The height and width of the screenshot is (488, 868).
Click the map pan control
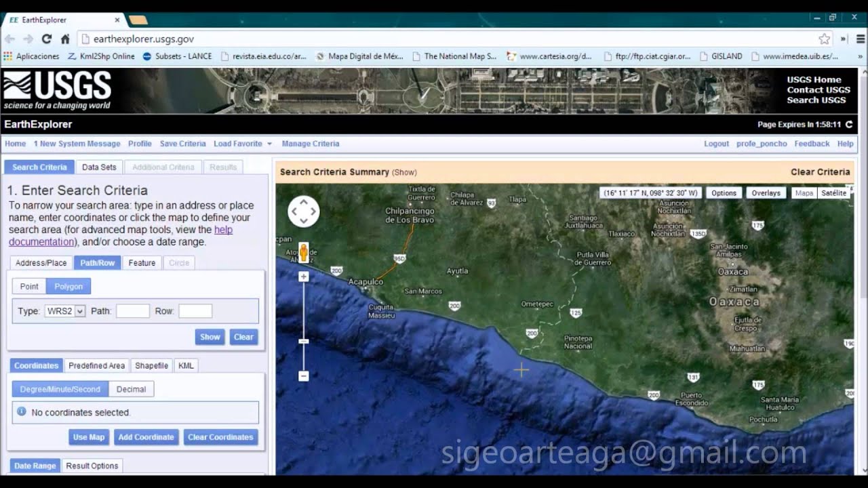coord(303,211)
